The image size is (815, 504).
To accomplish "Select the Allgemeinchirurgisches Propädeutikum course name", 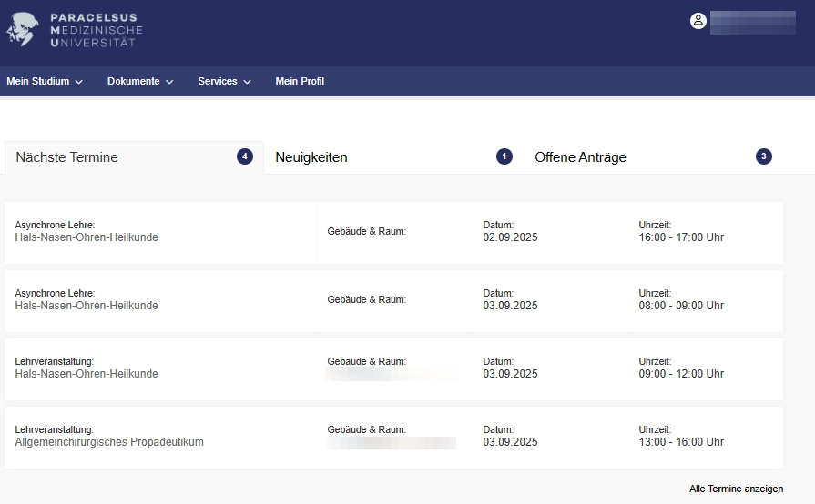I will point(109,442).
